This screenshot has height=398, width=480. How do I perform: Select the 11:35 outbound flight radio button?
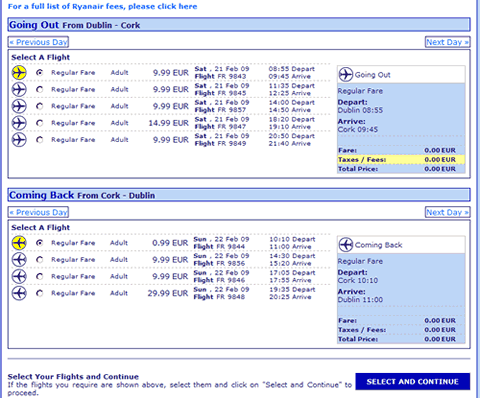click(x=40, y=89)
